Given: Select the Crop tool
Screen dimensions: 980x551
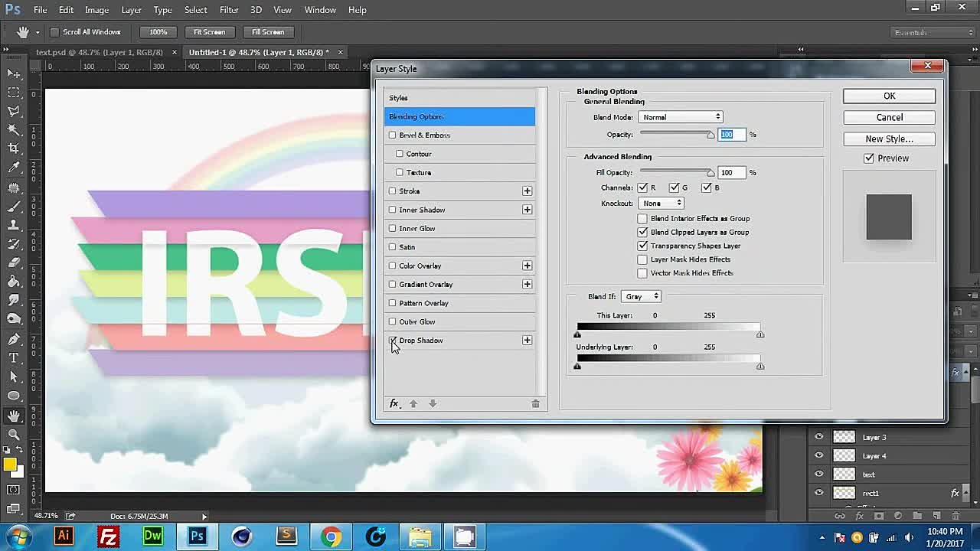Looking at the screenshot, I should (x=14, y=149).
